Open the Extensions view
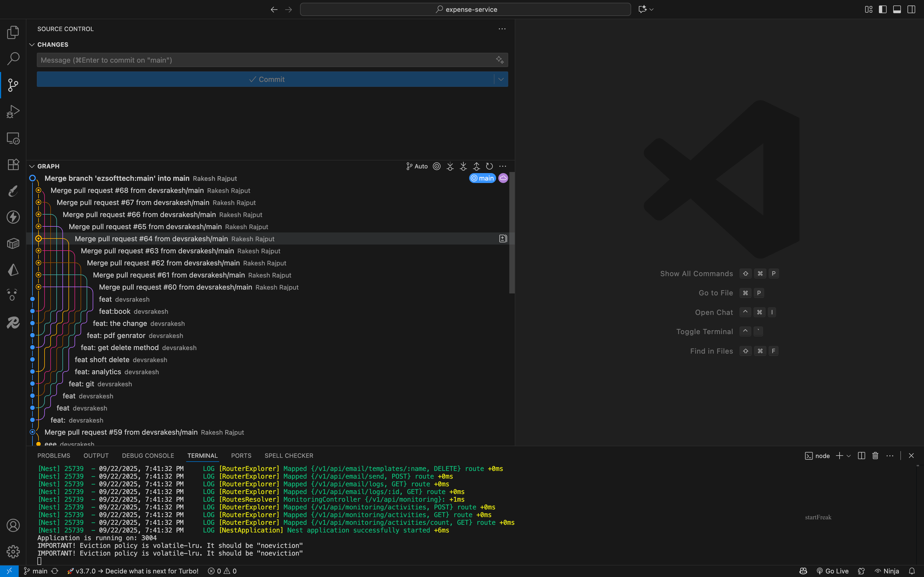The image size is (924, 577). click(13, 165)
